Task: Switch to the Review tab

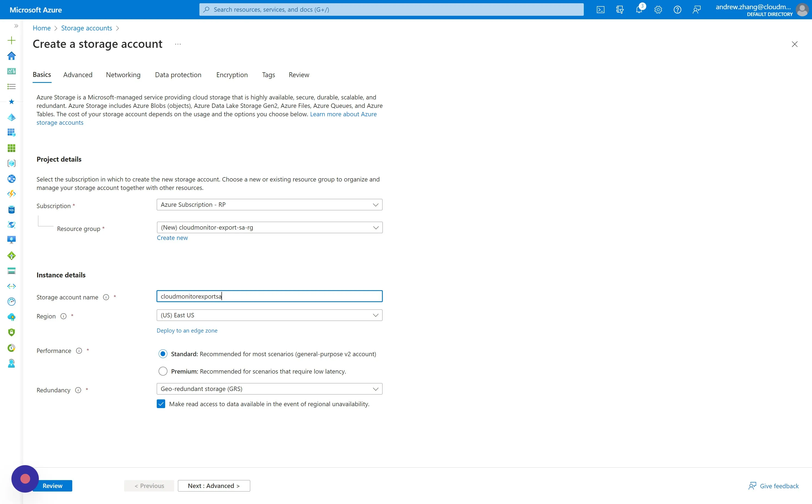Action: tap(299, 75)
